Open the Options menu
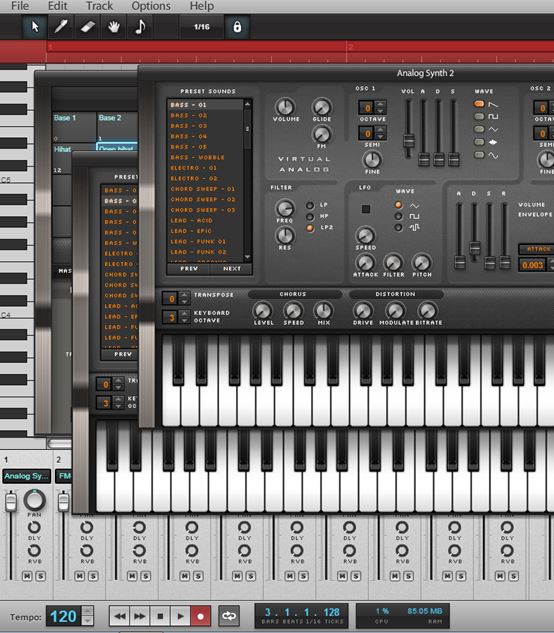 pos(151,6)
